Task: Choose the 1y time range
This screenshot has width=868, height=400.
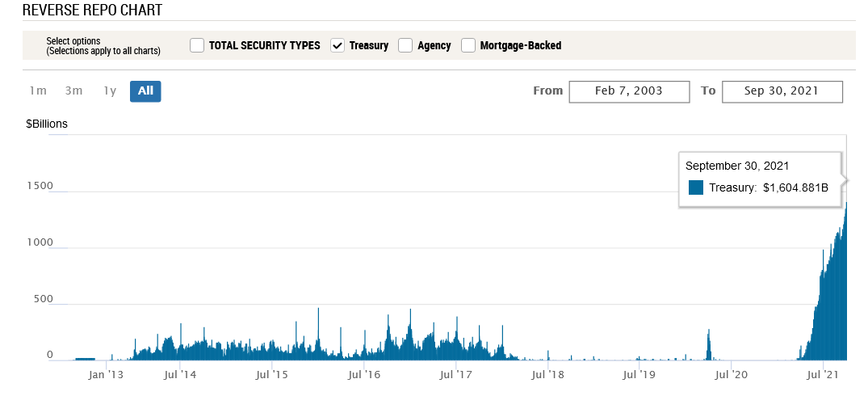Action: coord(110,91)
